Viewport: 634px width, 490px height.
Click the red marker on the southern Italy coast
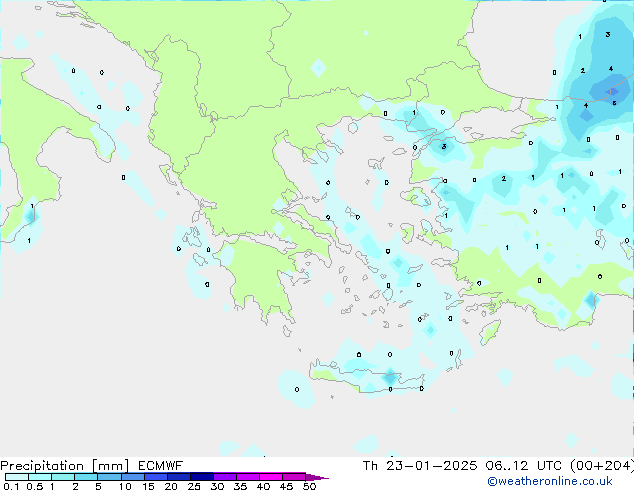[31, 215]
